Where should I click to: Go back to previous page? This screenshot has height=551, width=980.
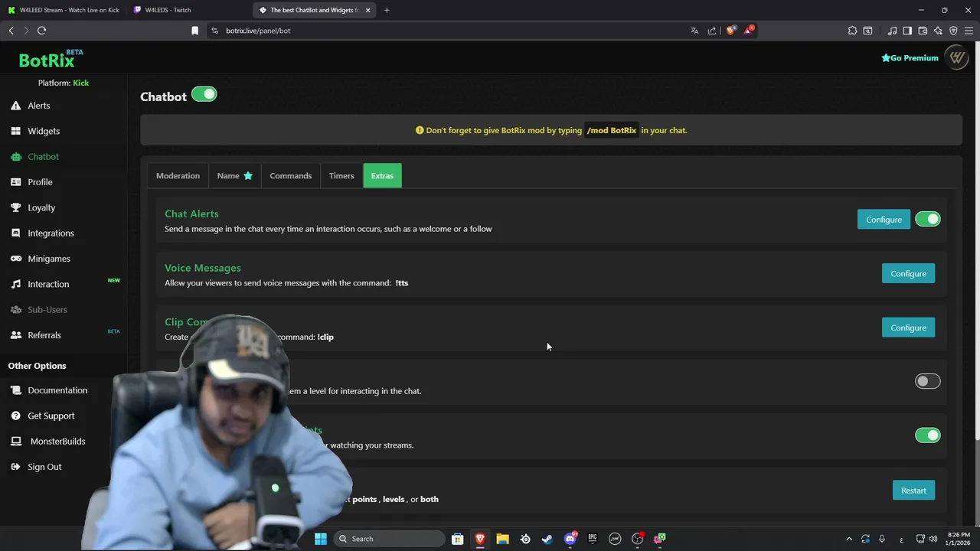click(x=11, y=31)
